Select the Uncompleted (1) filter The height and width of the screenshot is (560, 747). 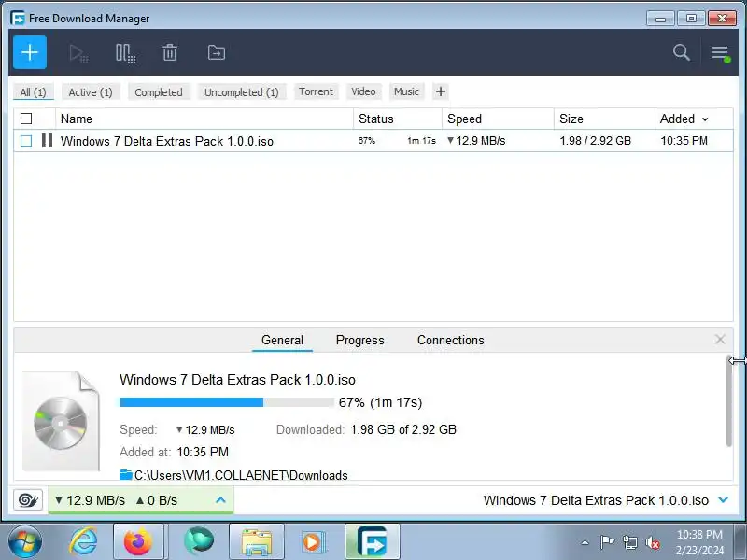[x=242, y=91]
